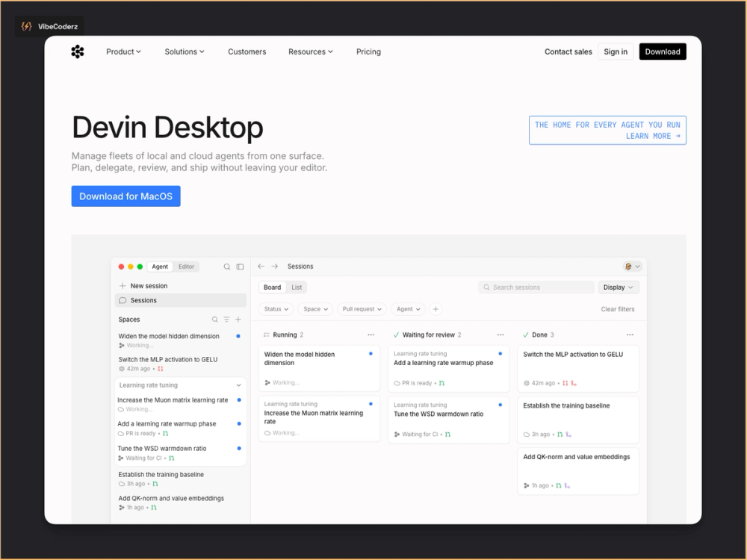Switch to List view

tap(297, 287)
